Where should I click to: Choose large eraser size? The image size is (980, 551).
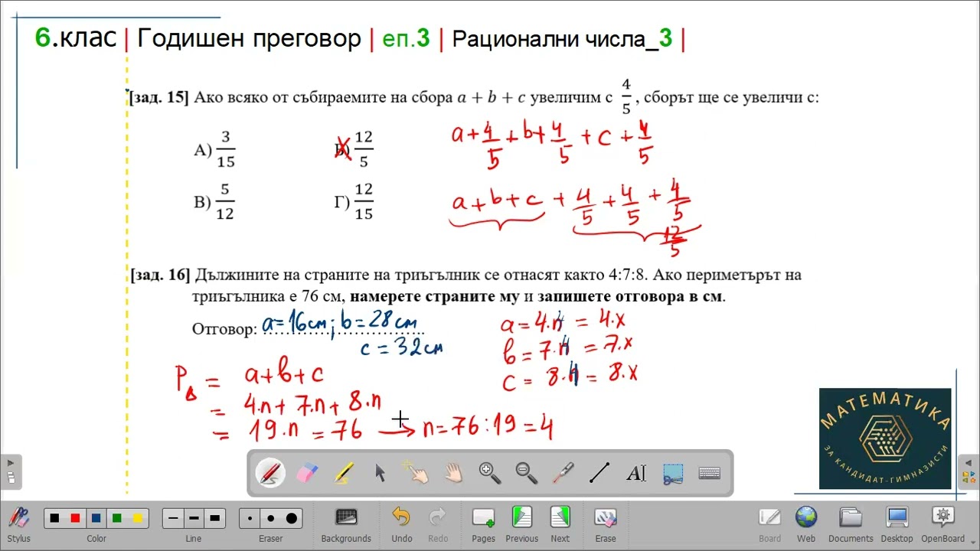(292, 518)
